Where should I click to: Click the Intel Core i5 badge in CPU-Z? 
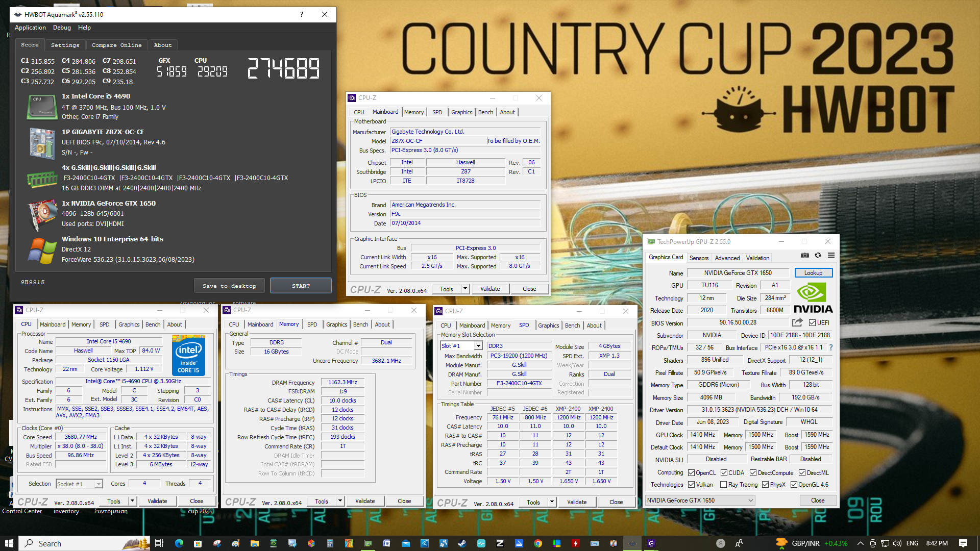tap(188, 356)
